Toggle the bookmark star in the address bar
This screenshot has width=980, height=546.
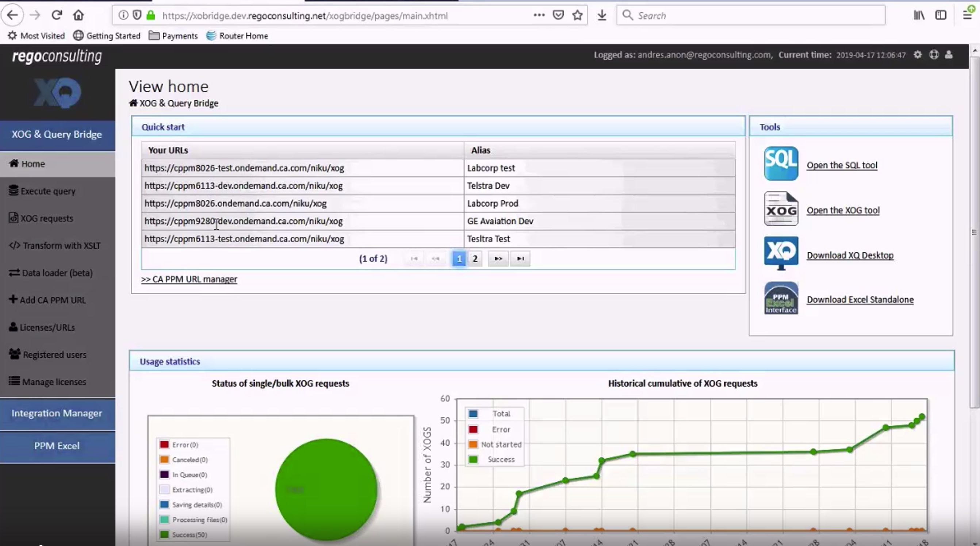click(577, 15)
